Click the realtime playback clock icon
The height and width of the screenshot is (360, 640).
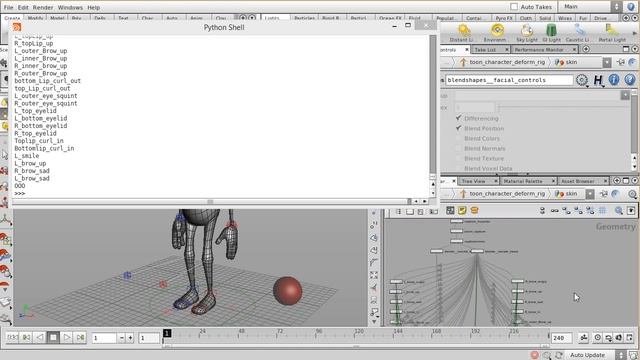597,338
